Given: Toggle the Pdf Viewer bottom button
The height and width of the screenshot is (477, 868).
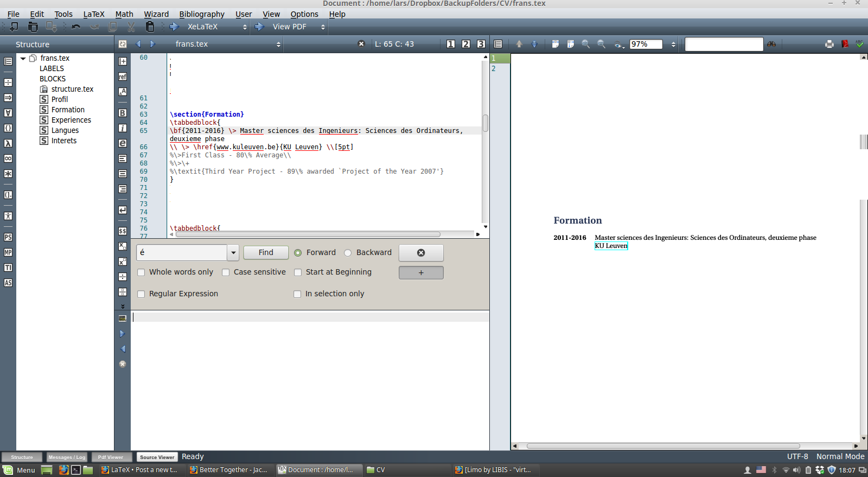Looking at the screenshot, I should tap(111, 457).
